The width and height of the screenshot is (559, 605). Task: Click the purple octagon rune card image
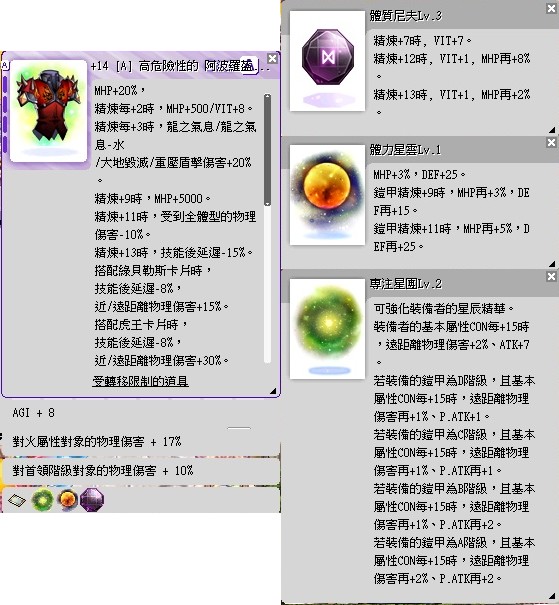pos(327,61)
